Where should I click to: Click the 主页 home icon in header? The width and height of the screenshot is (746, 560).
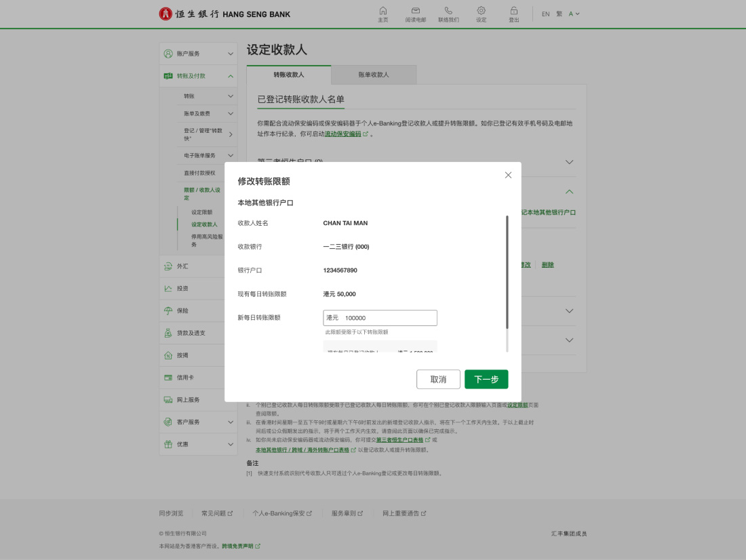coord(383,11)
